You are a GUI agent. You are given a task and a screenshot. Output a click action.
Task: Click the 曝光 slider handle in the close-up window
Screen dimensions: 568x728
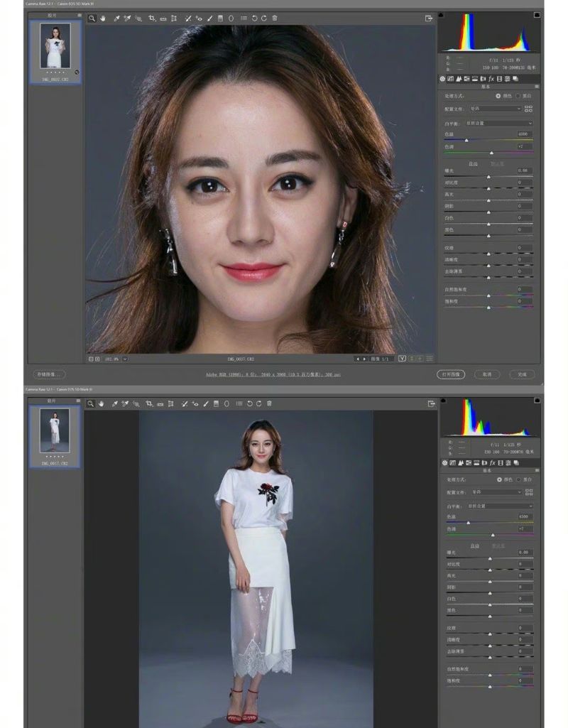click(x=488, y=175)
